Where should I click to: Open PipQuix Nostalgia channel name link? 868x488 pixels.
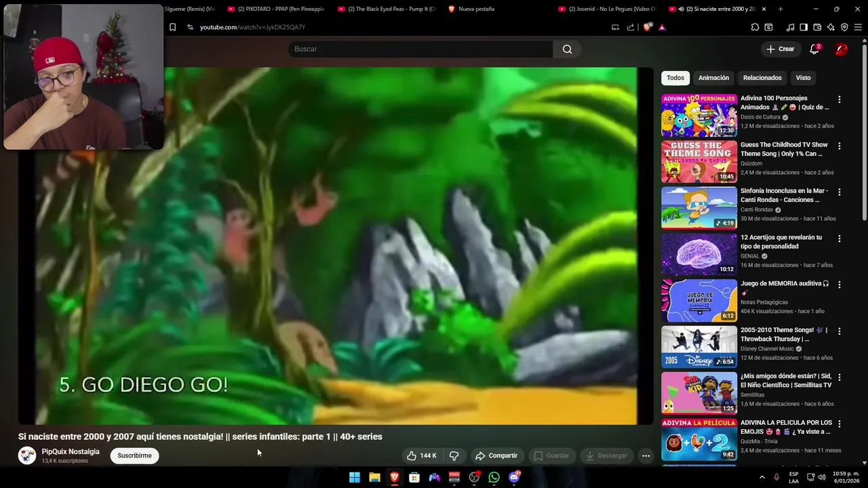[71, 451]
